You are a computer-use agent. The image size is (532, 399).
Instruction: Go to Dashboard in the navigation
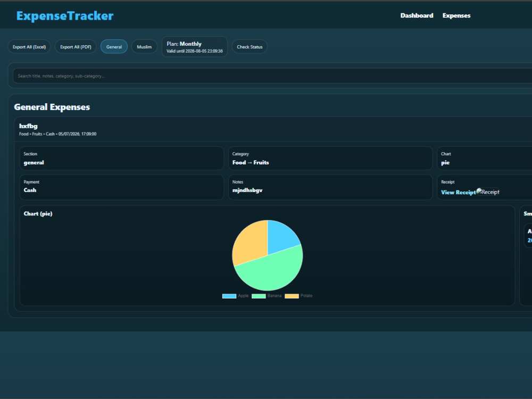tap(417, 15)
